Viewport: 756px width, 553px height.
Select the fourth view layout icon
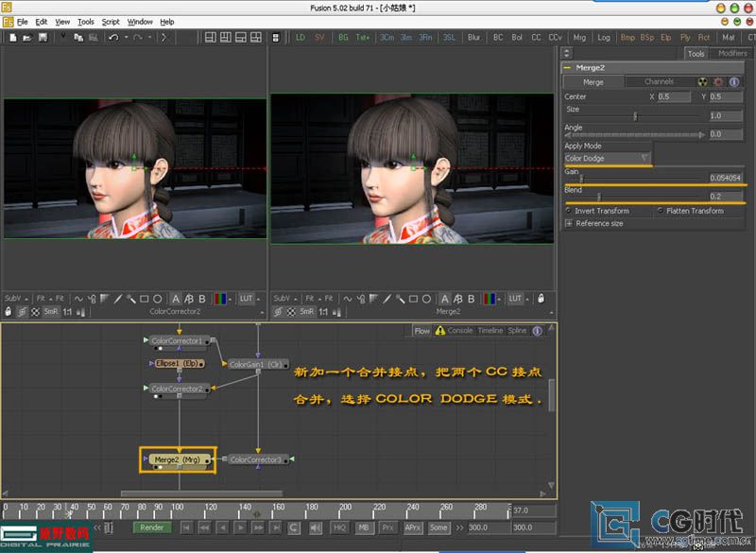pyautogui.click(x=256, y=38)
